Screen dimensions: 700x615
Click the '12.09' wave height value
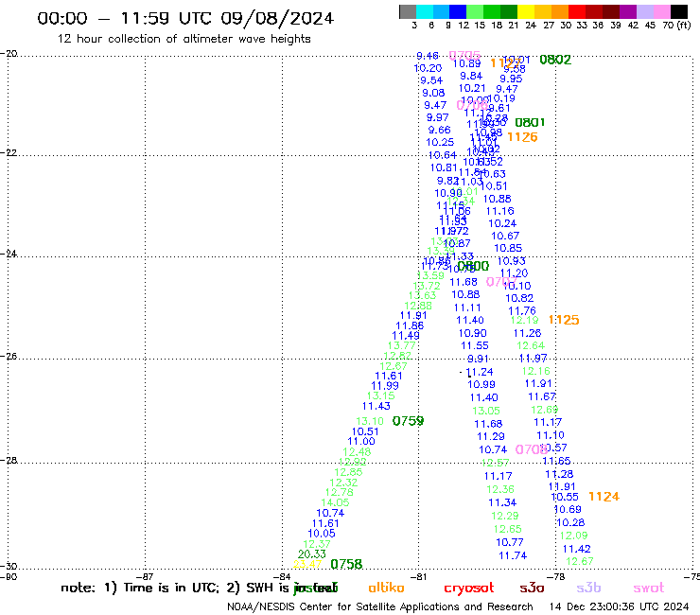[574, 536]
